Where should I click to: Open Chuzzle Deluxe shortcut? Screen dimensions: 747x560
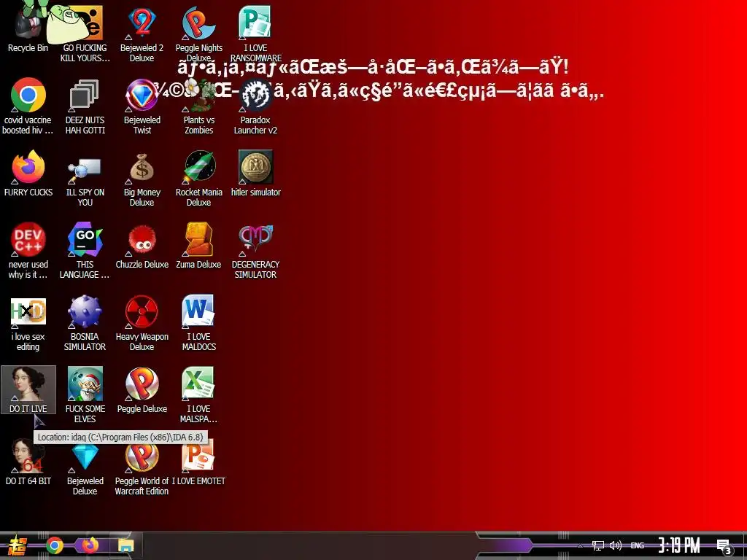(x=142, y=246)
